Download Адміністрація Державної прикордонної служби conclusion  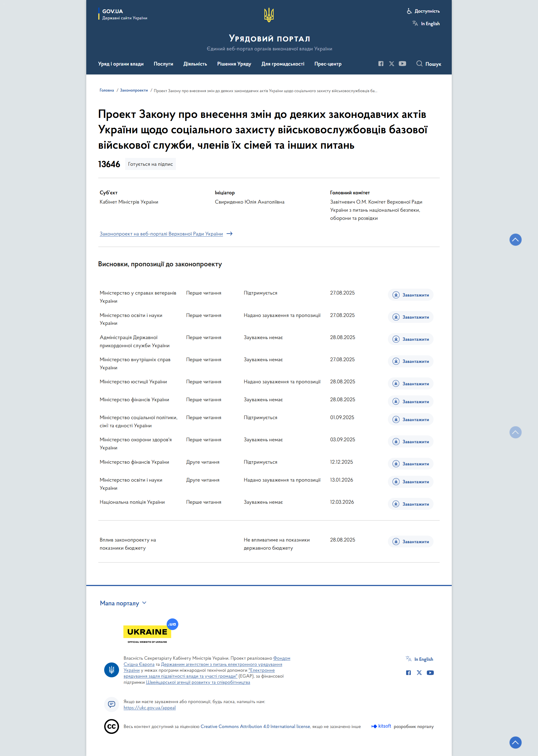click(411, 339)
